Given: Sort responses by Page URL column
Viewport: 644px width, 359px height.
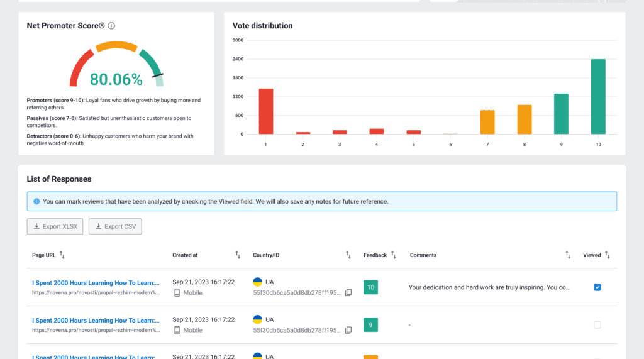Looking at the screenshot, I should (62, 255).
